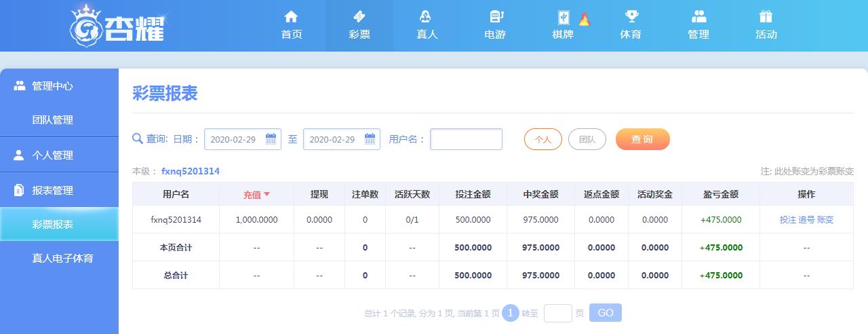Open the lottery ticket icon in top bar
The width and height of the screenshot is (868, 334).
click(x=359, y=16)
